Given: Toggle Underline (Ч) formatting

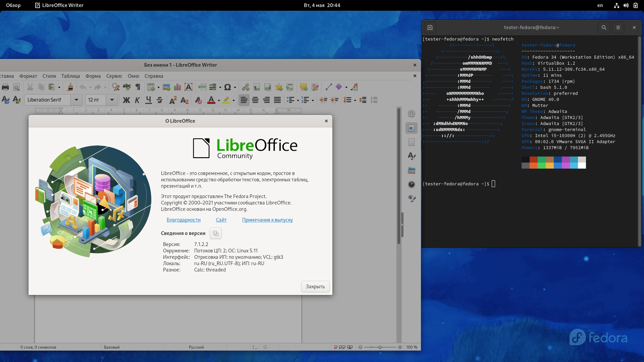Looking at the screenshot, I should (x=148, y=100).
